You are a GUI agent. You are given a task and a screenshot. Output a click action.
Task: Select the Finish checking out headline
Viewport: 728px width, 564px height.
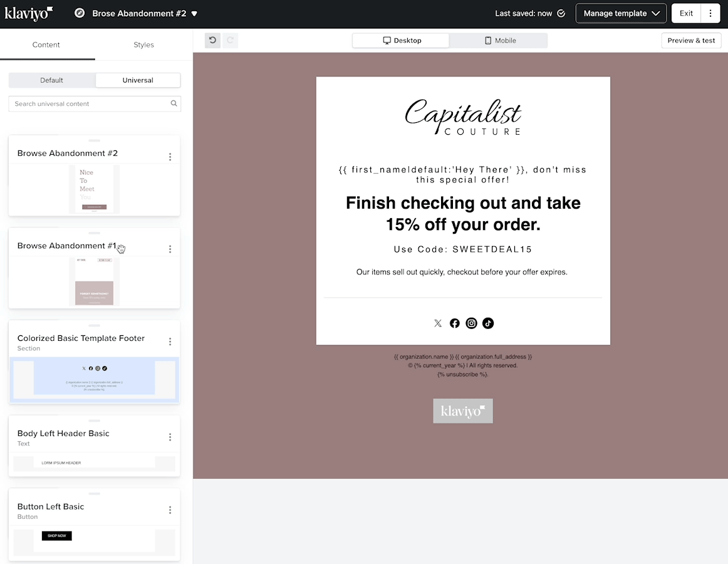pos(463,214)
